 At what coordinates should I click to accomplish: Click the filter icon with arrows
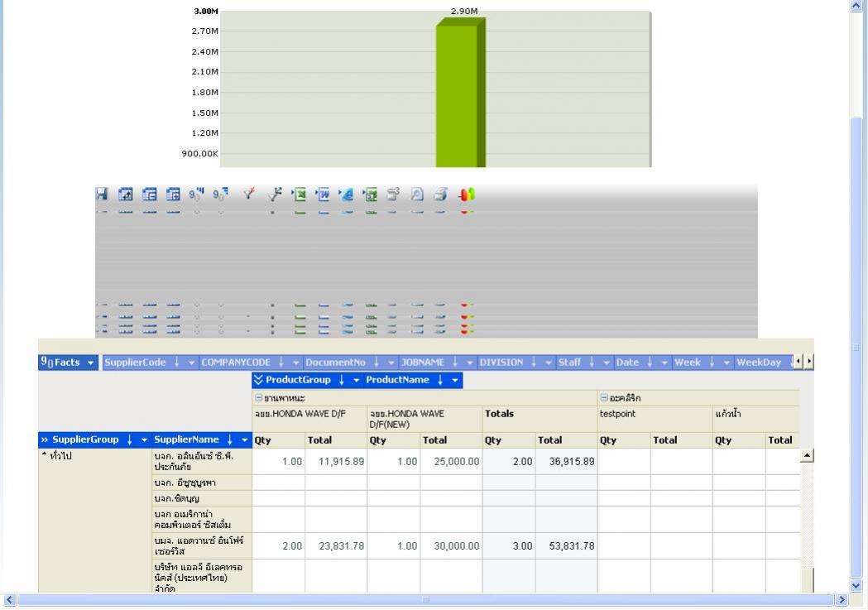point(275,194)
